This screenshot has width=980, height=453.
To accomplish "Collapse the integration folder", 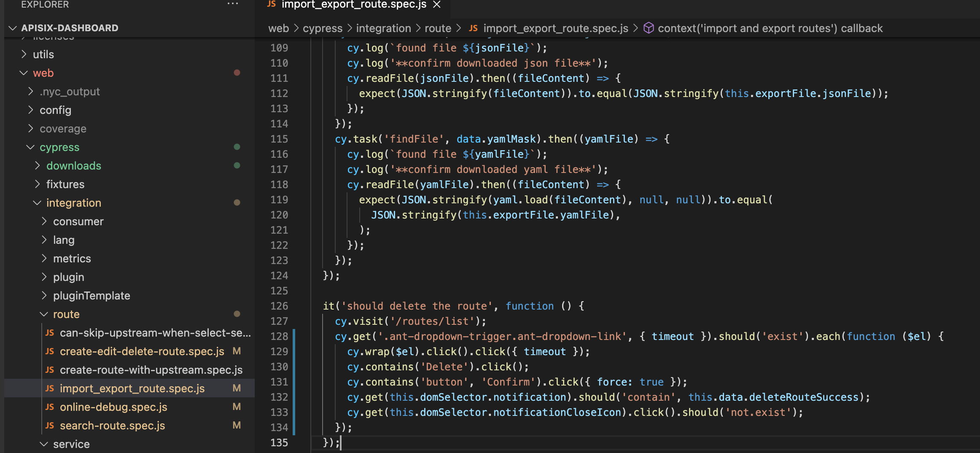I will click(x=38, y=203).
